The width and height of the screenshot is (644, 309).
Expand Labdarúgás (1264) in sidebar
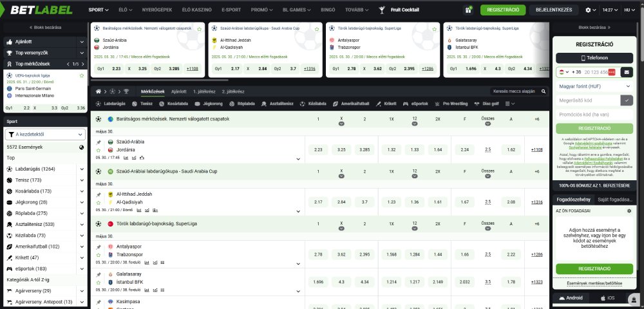[x=82, y=169]
